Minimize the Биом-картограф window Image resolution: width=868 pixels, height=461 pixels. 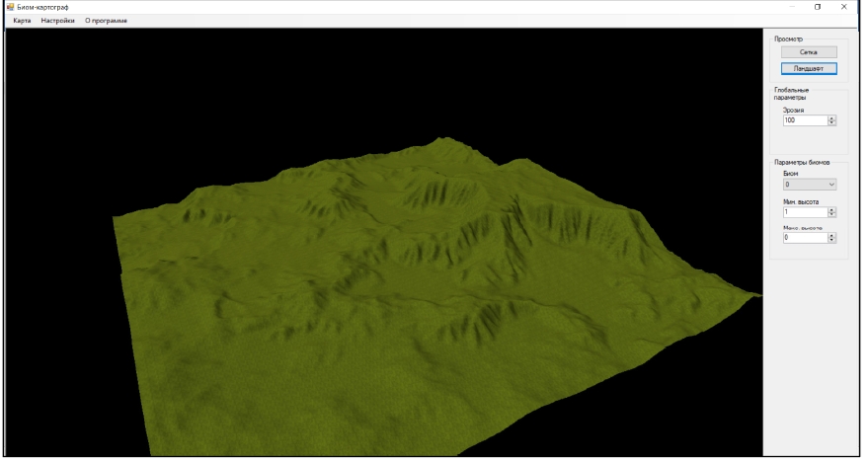(789, 7)
